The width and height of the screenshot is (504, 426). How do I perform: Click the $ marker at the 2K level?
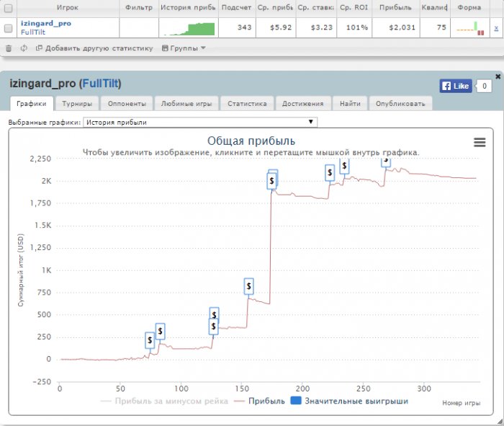click(x=272, y=181)
